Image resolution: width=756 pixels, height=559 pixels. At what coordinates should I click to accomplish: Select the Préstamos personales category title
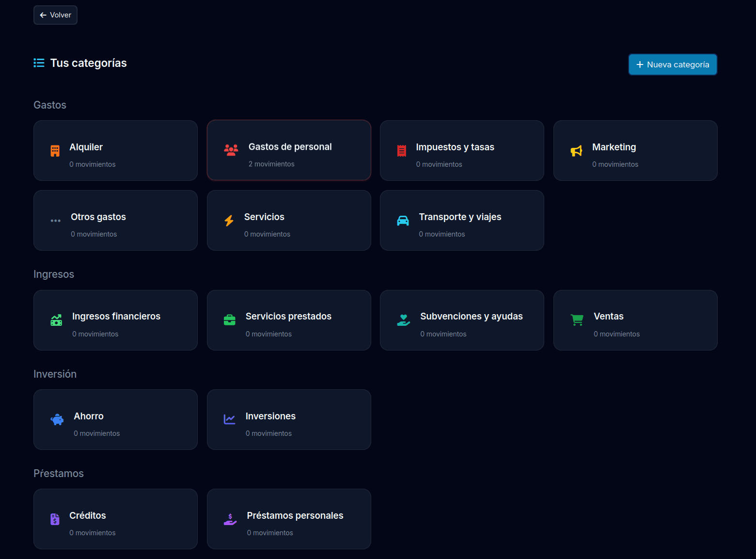(295, 515)
